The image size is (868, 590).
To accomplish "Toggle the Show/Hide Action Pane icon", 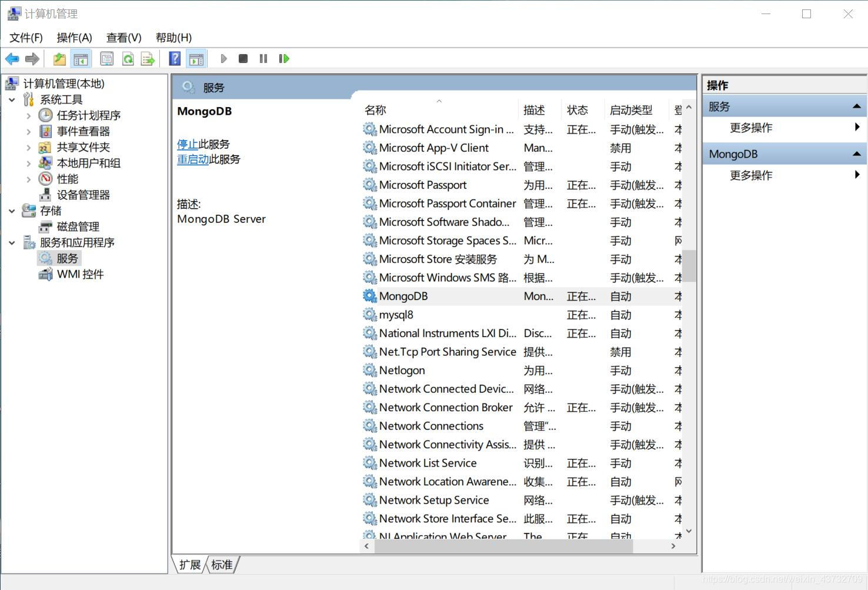I will pyautogui.click(x=196, y=59).
